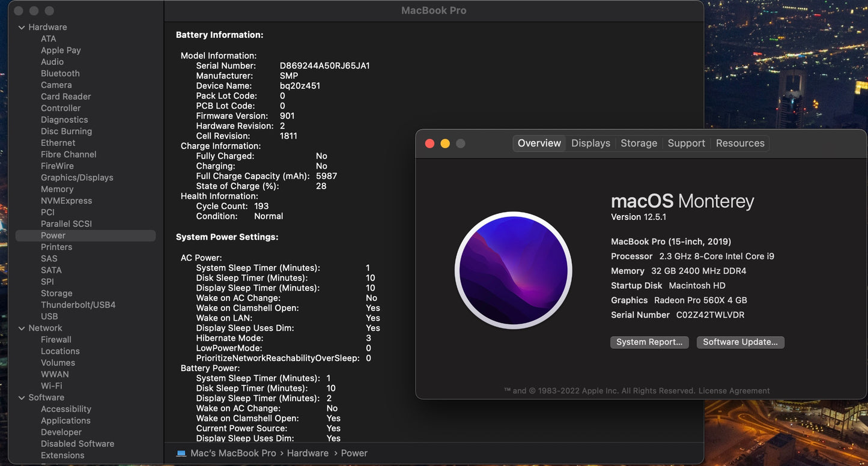
Task: Open the Storage tab
Action: tap(639, 144)
